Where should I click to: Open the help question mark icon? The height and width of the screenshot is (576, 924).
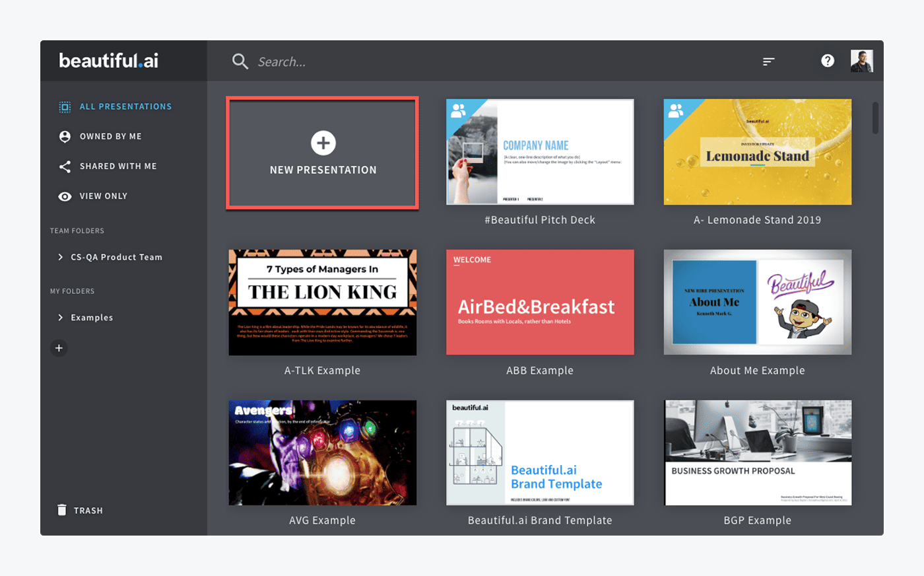click(828, 61)
